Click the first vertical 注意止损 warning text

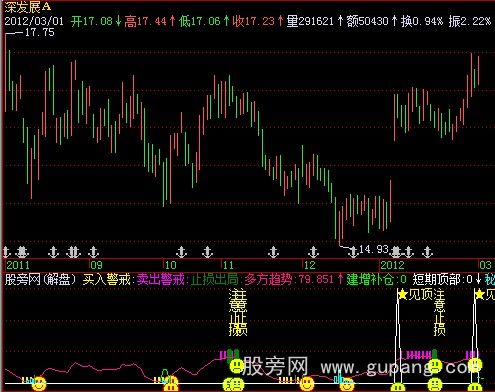(x=238, y=313)
